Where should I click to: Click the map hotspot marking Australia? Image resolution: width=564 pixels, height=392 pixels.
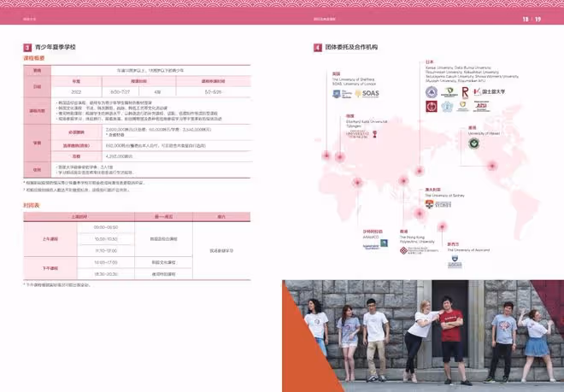coord(420,214)
